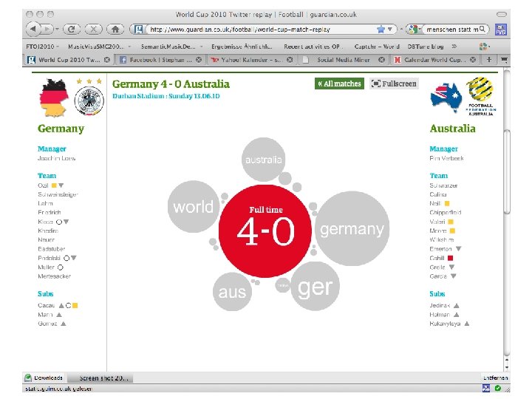Click the grey 'australia' word bubble
The width and height of the screenshot is (532, 399).
(x=263, y=159)
